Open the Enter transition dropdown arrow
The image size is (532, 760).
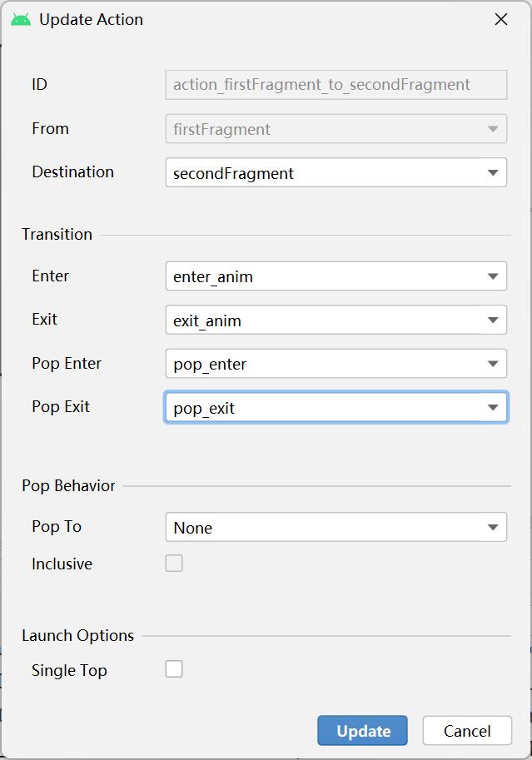pyautogui.click(x=493, y=276)
